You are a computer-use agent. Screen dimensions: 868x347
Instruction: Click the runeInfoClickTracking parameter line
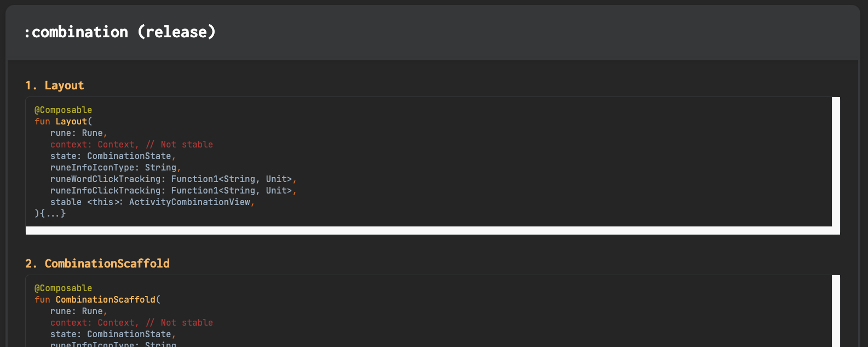[x=174, y=191]
